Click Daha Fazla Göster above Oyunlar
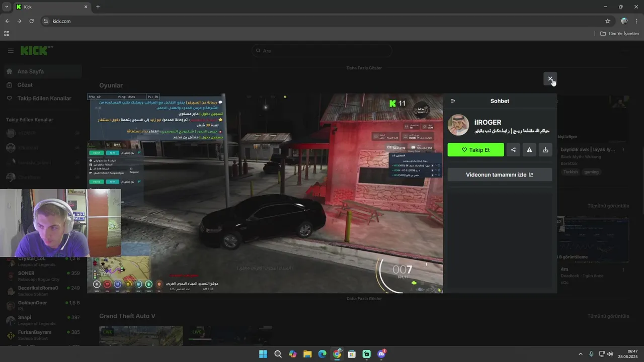The width and height of the screenshot is (644, 362). coord(364,68)
